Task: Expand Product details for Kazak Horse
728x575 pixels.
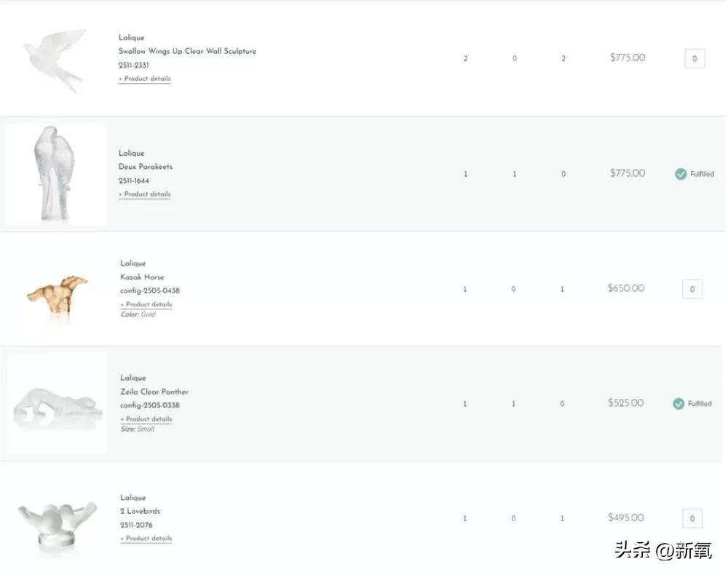Action: pyautogui.click(x=146, y=304)
